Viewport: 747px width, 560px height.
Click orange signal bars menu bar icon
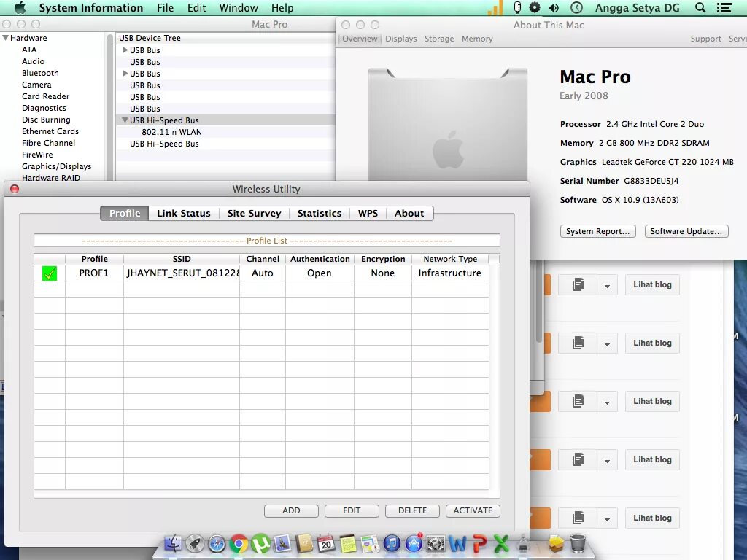(495, 7)
